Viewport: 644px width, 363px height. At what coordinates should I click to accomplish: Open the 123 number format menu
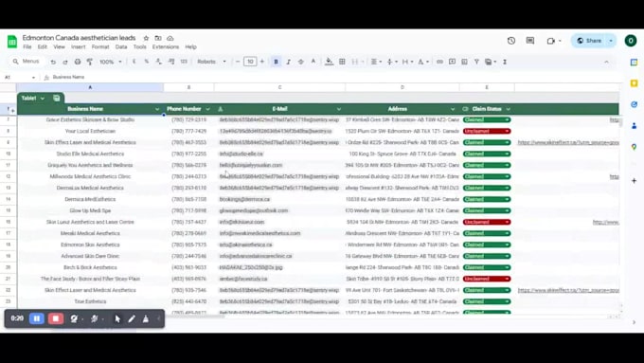coord(184,62)
